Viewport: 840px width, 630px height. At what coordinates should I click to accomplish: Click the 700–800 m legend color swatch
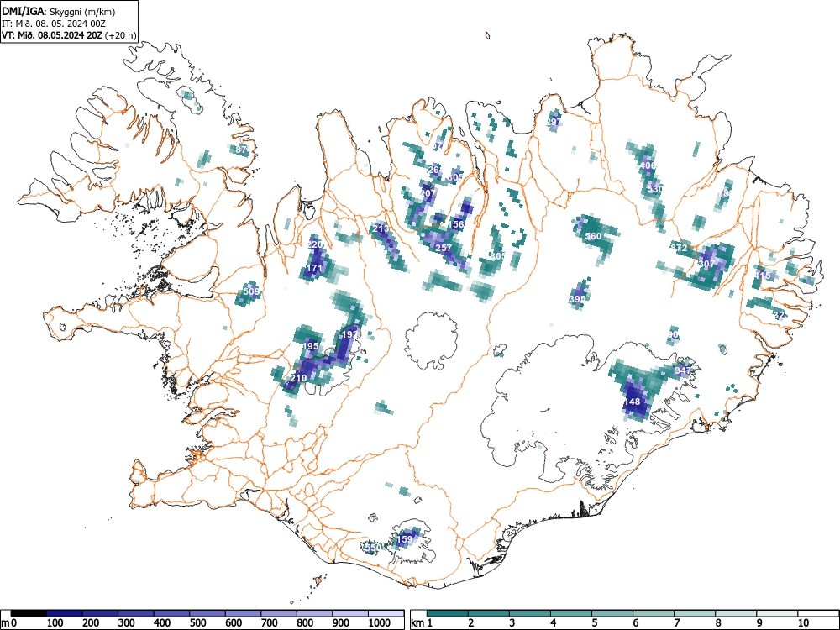(x=279, y=613)
